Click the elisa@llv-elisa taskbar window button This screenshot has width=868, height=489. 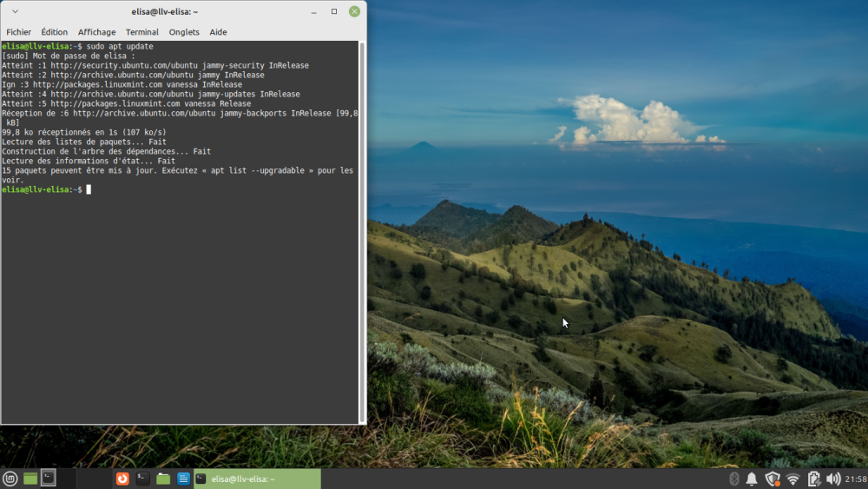[x=256, y=479]
